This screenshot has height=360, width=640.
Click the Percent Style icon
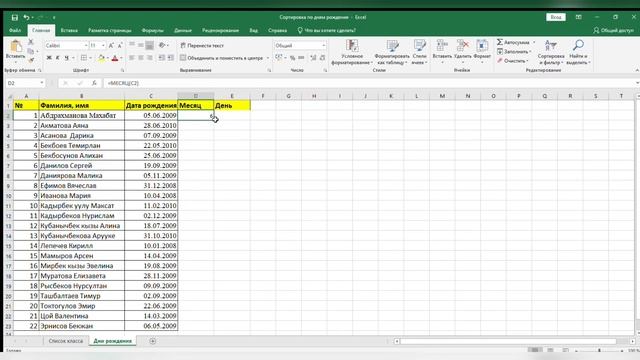[292, 58]
